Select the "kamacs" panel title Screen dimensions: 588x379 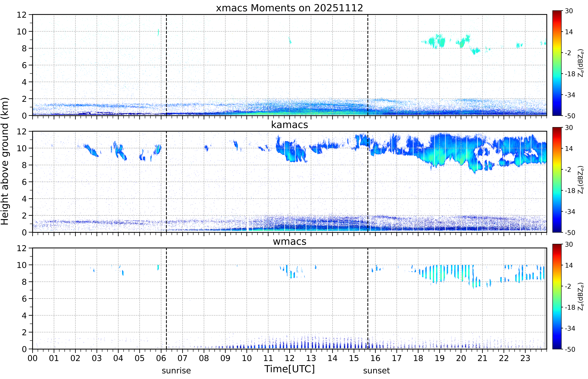[x=289, y=125]
